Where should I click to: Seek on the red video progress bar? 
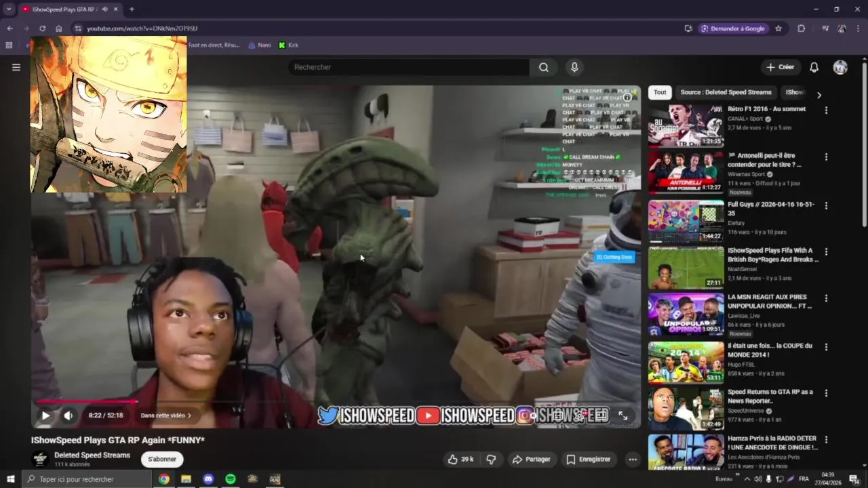coord(336,401)
